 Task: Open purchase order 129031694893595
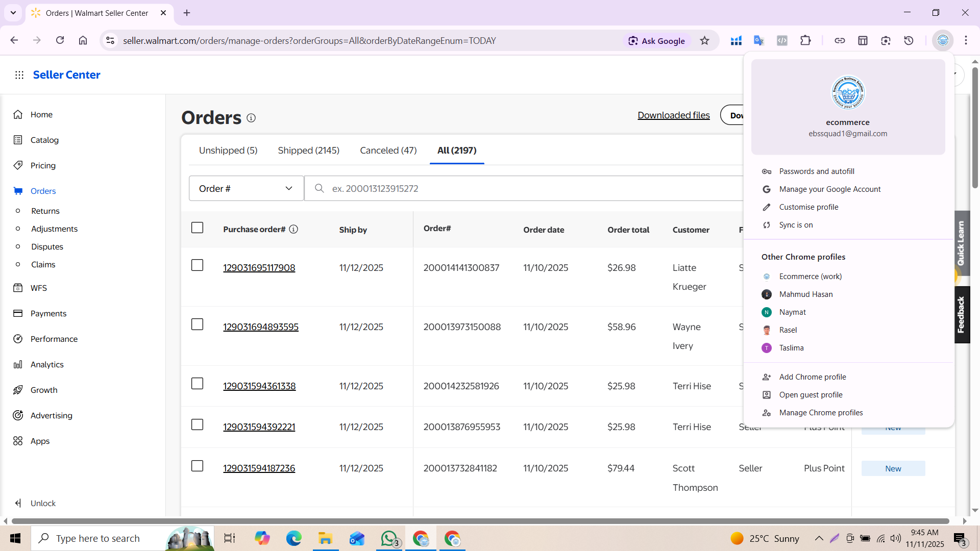click(x=261, y=327)
